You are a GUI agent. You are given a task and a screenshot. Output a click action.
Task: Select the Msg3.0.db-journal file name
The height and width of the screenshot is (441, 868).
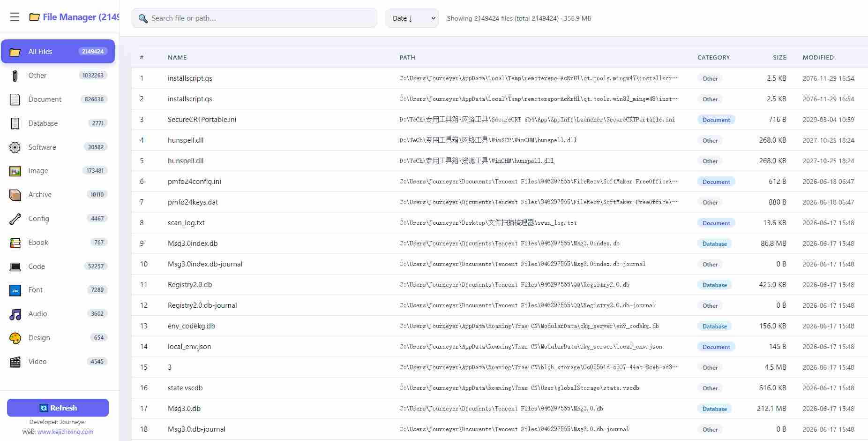coord(196,429)
